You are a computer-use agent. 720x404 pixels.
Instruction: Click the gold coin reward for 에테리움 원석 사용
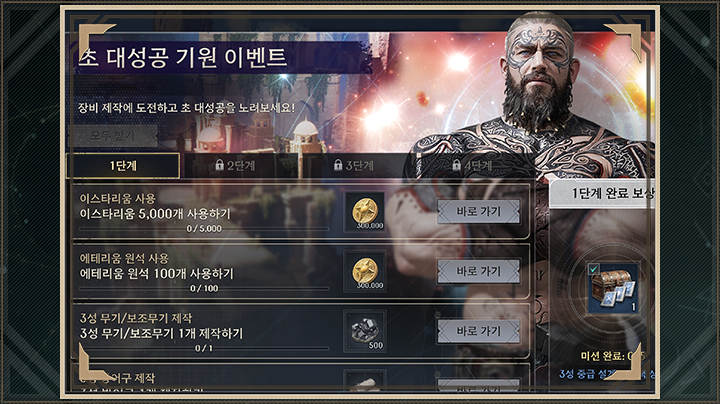pyautogui.click(x=365, y=271)
